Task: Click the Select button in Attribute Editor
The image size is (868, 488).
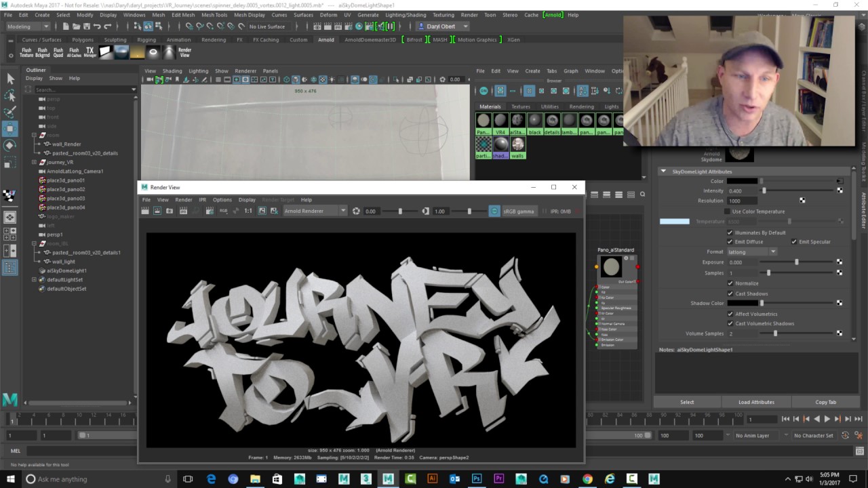Action: pos(687,402)
